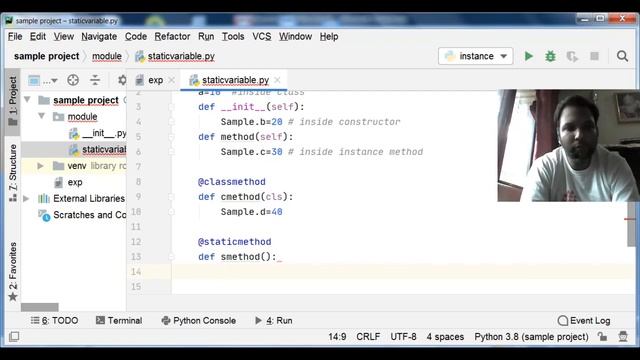Screen dimensions: 640x360
Task: Click the 4 spaces indent setting
Action: tap(445, 337)
